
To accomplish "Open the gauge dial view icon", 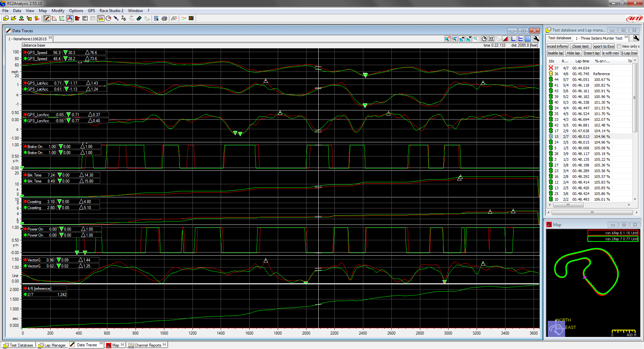I will [x=108, y=18].
